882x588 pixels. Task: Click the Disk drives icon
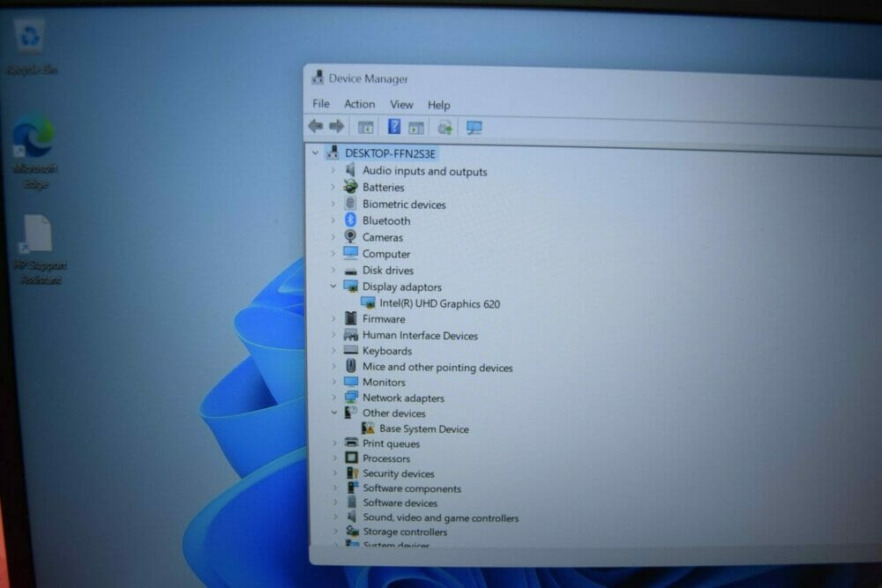tap(350, 271)
